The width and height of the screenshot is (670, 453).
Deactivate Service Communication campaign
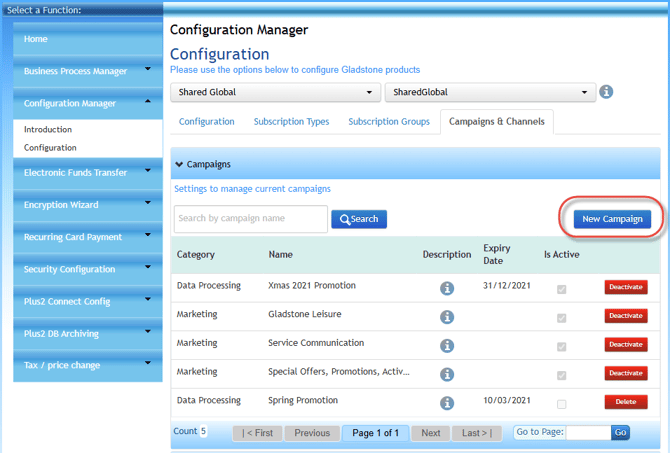626,344
